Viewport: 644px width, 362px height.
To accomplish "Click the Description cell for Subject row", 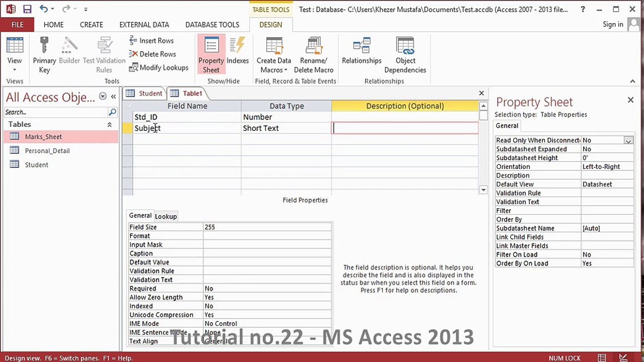I will point(405,128).
